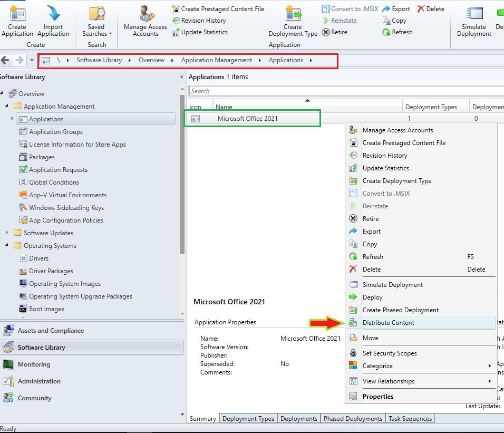Open Revision History from the ribbon
Viewport: 504px width, 433px height.
pyautogui.click(x=199, y=21)
